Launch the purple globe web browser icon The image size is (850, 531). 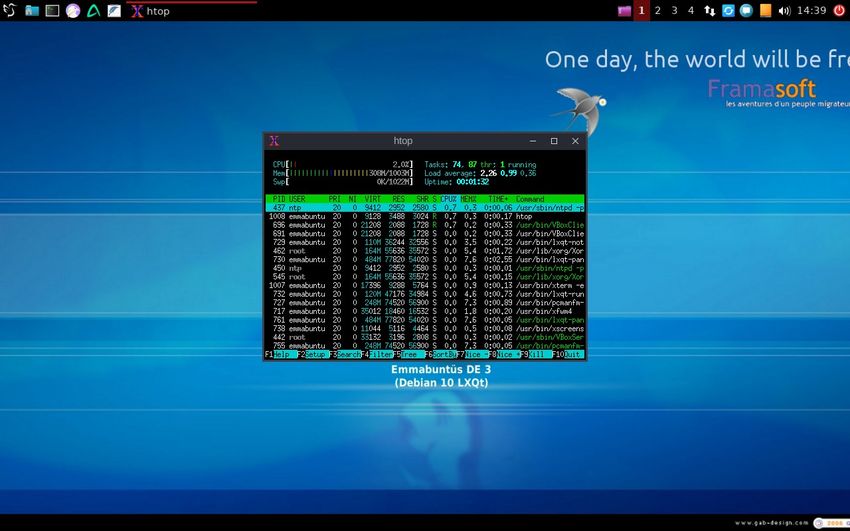pos(73,10)
